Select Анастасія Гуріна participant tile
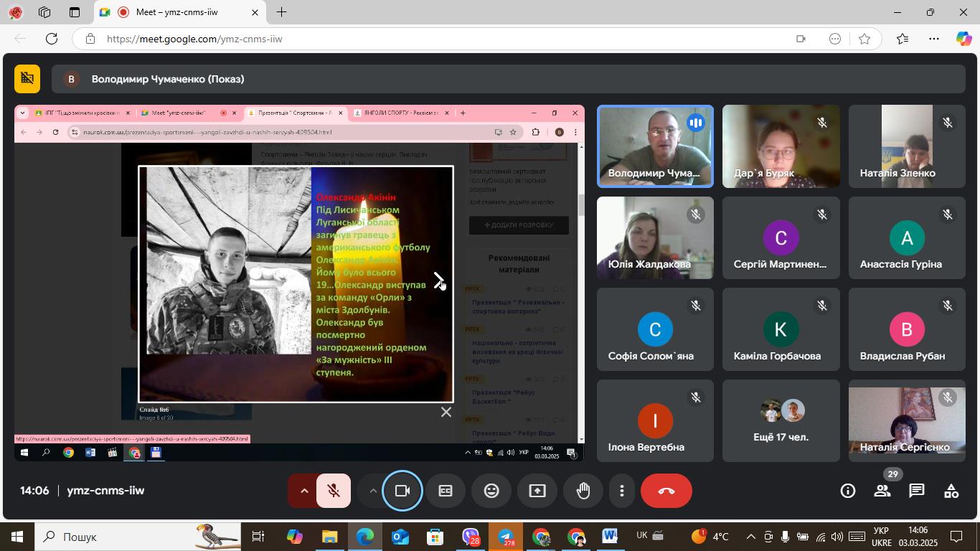 click(907, 237)
